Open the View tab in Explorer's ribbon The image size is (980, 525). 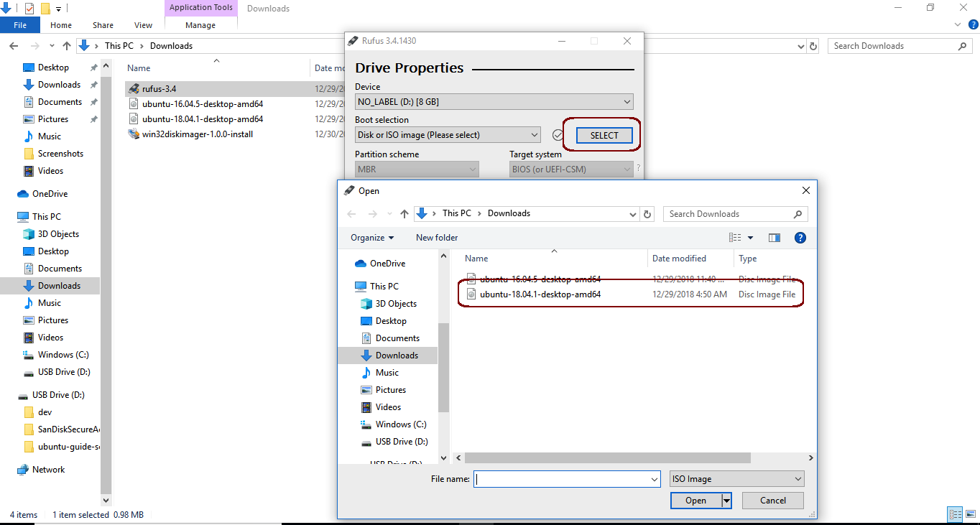tap(144, 25)
